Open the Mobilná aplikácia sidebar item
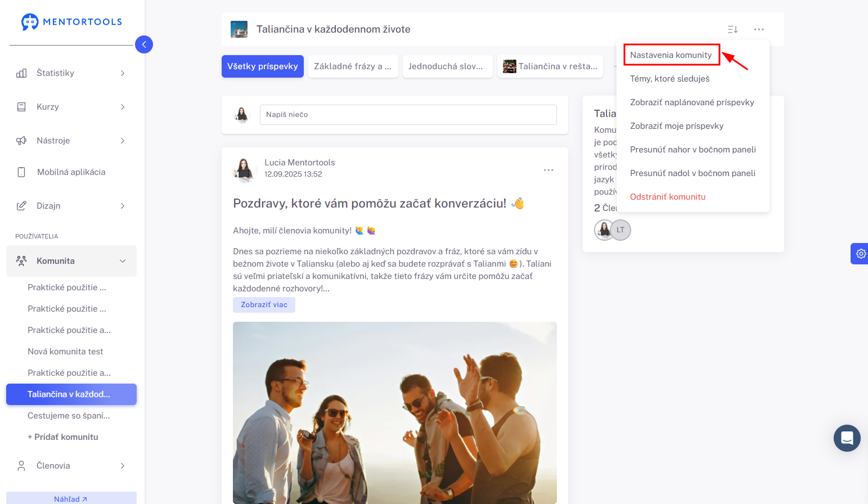This screenshot has height=504, width=868. (x=71, y=172)
